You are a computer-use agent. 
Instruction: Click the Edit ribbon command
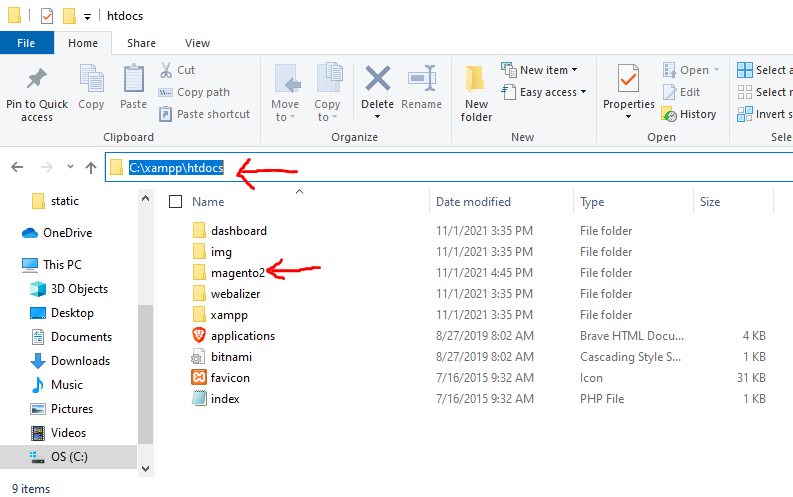681,92
